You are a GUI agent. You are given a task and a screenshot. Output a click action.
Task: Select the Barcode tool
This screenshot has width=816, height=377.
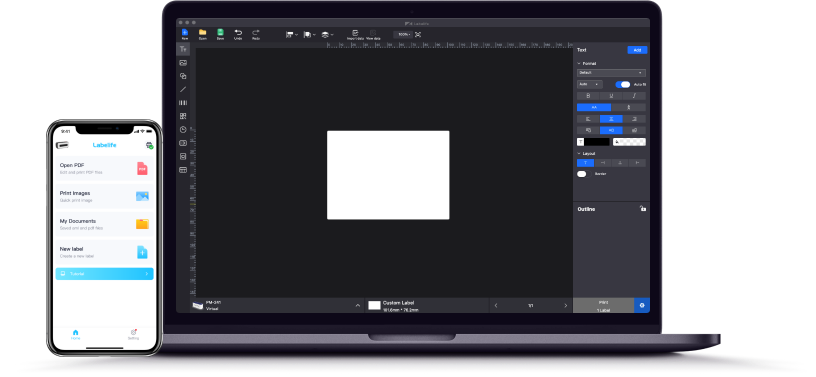[x=183, y=103]
